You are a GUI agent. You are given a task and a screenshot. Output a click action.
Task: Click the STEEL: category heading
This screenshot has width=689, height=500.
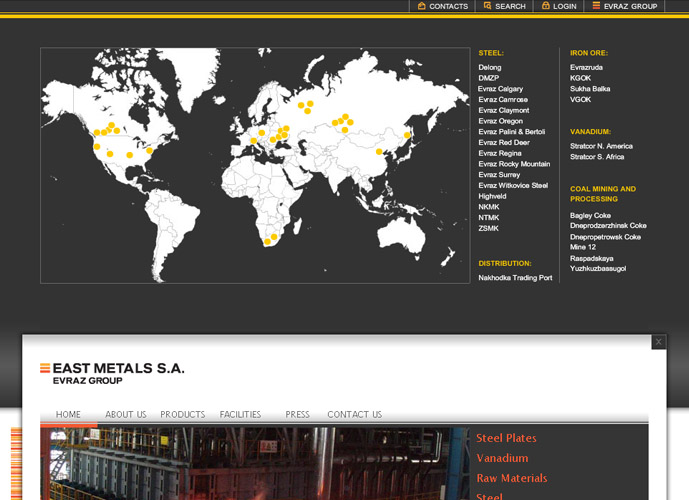[491, 53]
